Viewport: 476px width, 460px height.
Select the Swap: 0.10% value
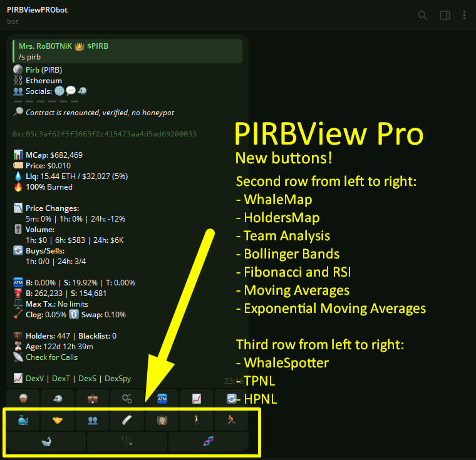coord(103,315)
